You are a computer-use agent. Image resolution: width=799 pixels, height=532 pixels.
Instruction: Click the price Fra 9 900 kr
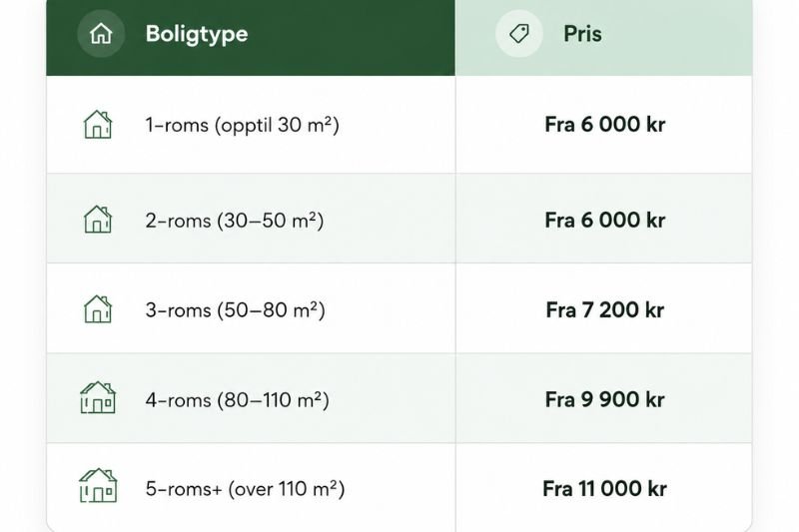(x=605, y=399)
